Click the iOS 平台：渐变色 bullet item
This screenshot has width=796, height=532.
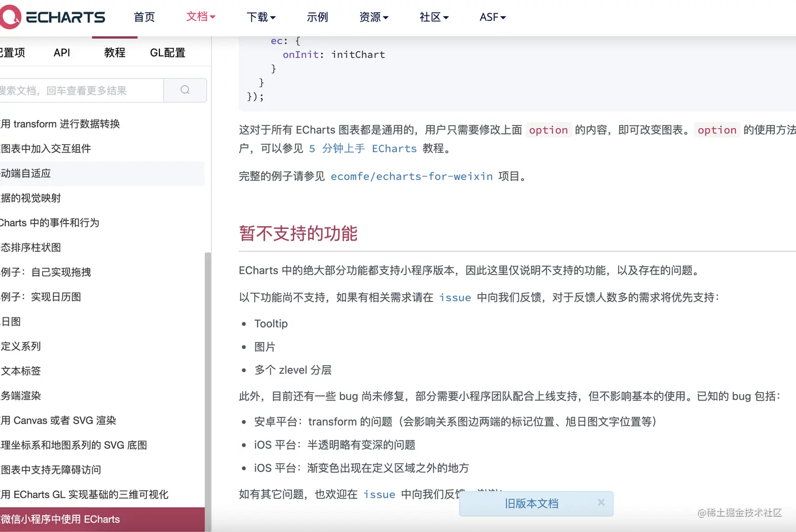(362, 468)
